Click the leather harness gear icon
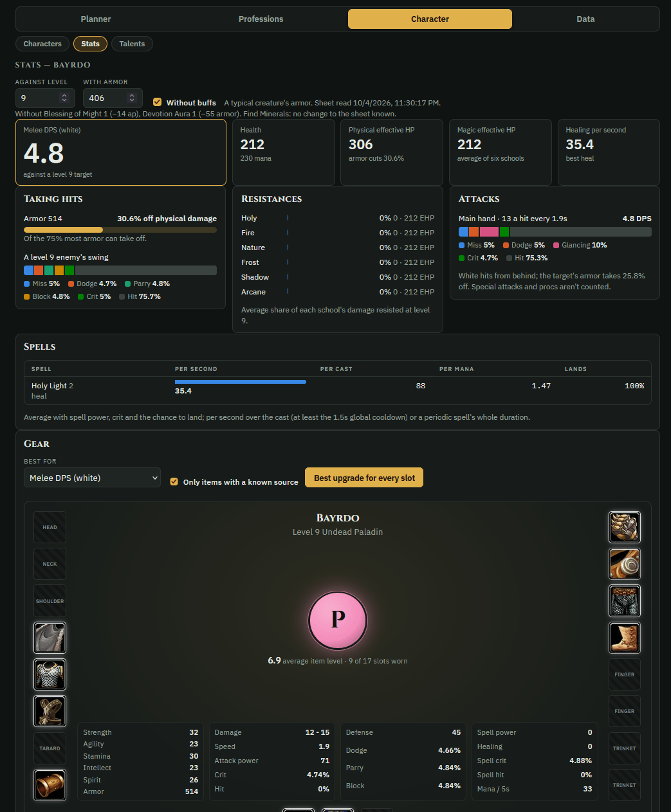 point(50,711)
